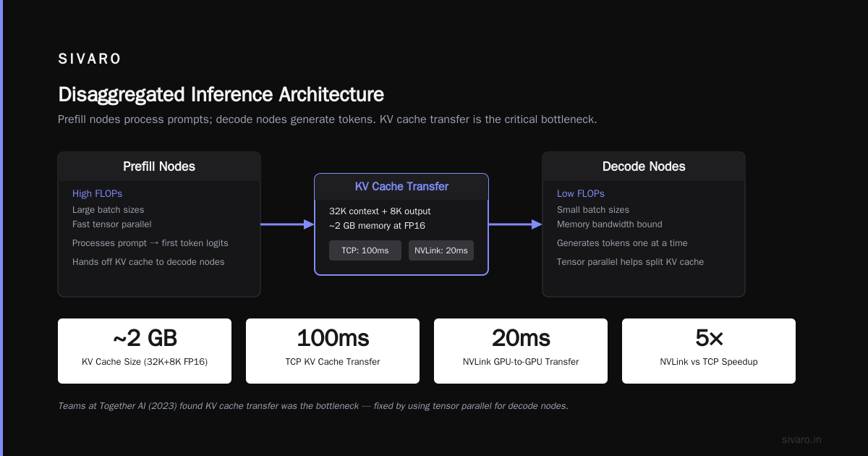Click the arrow from Prefill Nodes
The width and height of the screenshot is (868, 456).
coord(287,224)
